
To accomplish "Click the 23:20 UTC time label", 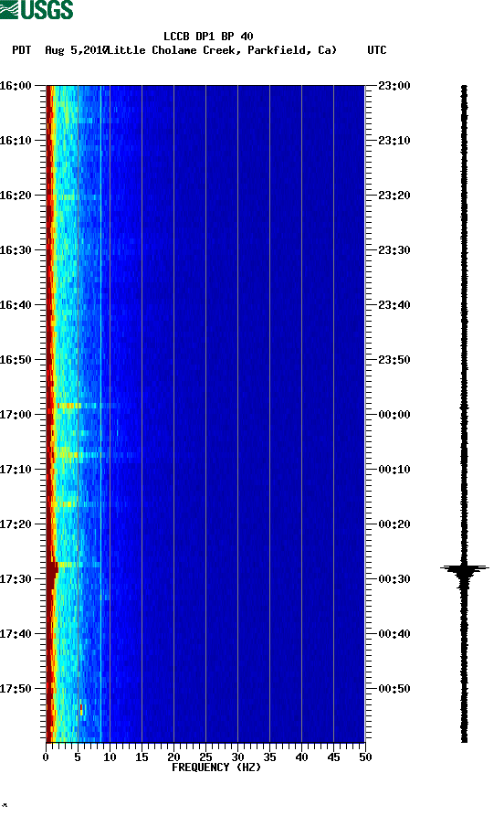I will coord(394,196).
